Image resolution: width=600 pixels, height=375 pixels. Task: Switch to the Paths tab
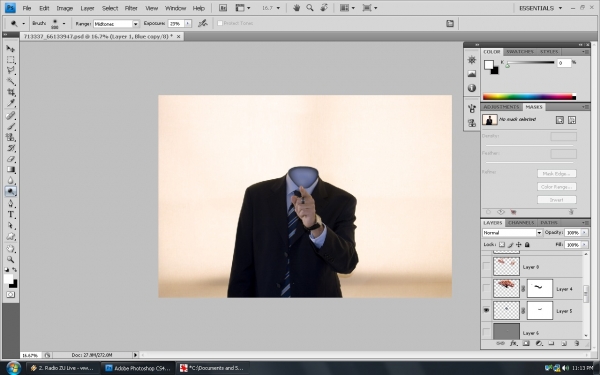pyautogui.click(x=549, y=223)
